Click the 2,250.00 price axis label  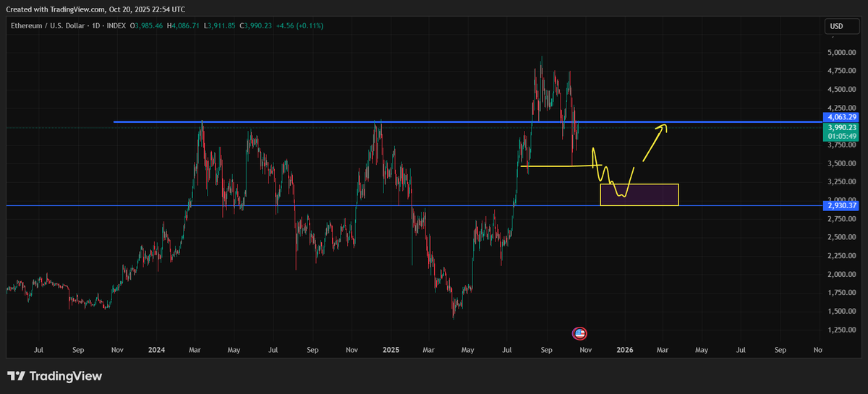(842, 256)
